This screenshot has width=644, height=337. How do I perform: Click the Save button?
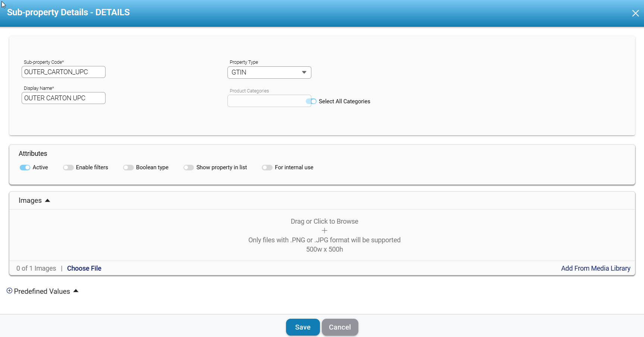coord(302,327)
